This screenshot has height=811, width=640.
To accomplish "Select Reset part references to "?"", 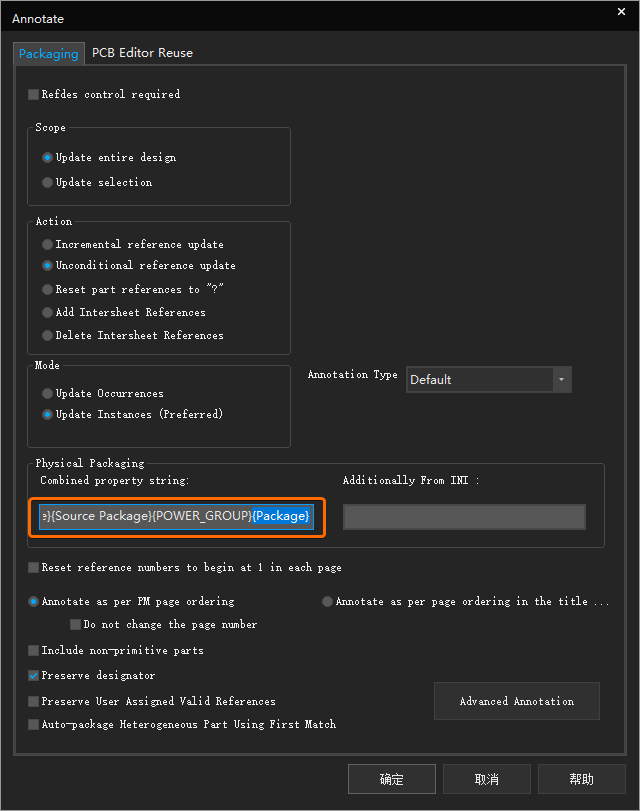I will click(x=48, y=290).
